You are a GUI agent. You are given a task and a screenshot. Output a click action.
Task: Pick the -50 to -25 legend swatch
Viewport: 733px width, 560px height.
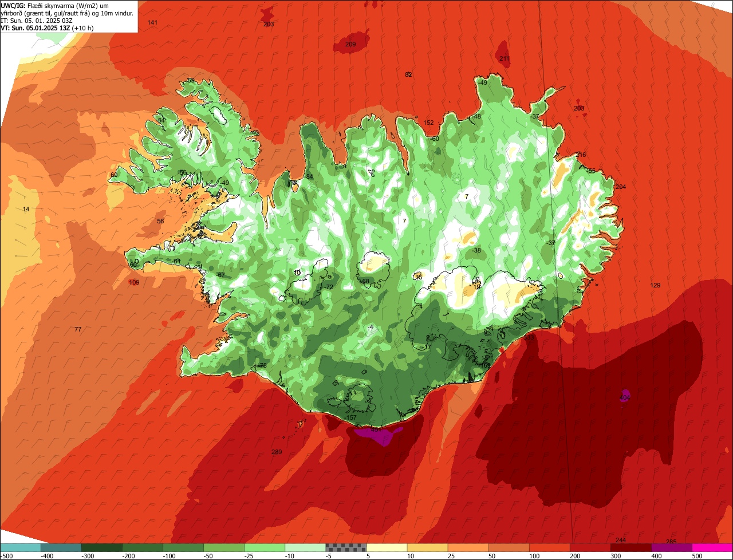point(224,547)
